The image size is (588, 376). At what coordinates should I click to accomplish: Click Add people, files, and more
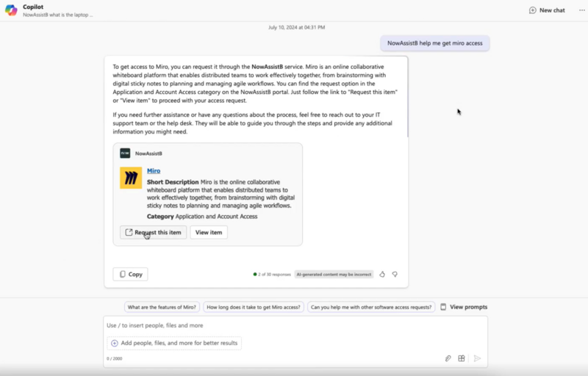[x=174, y=343]
